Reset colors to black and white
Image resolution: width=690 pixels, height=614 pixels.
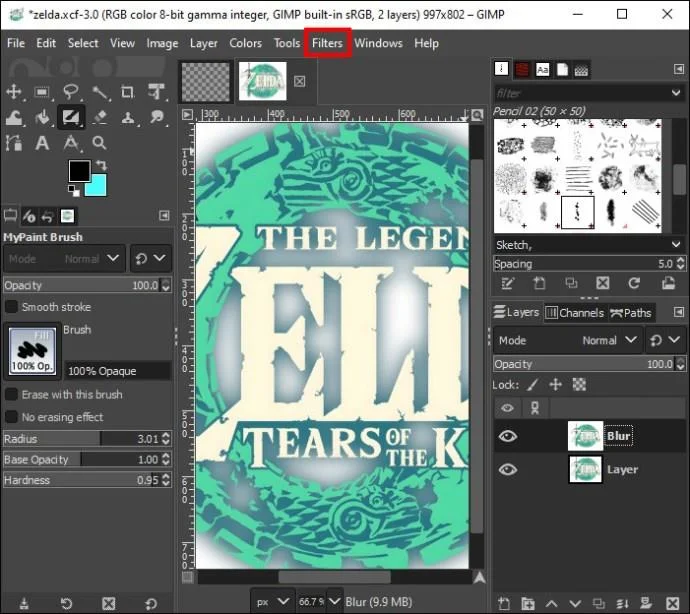73,191
